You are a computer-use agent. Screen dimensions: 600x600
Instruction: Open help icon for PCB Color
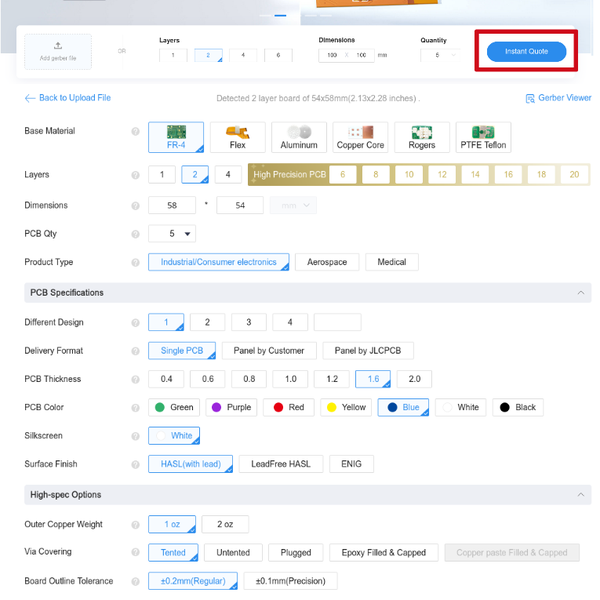click(135, 408)
